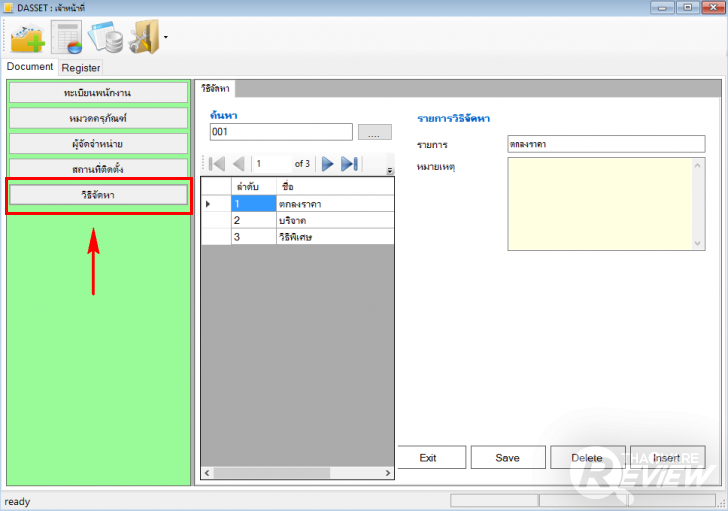Click the ลำดับ column header
The image size is (728, 511).
(254, 187)
